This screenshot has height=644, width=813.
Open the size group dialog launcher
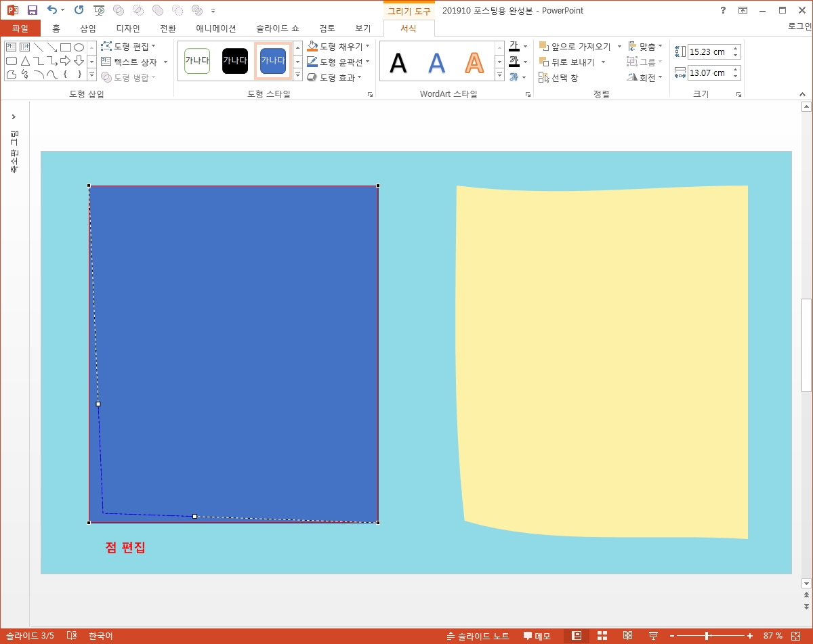(x=739, y=95)
